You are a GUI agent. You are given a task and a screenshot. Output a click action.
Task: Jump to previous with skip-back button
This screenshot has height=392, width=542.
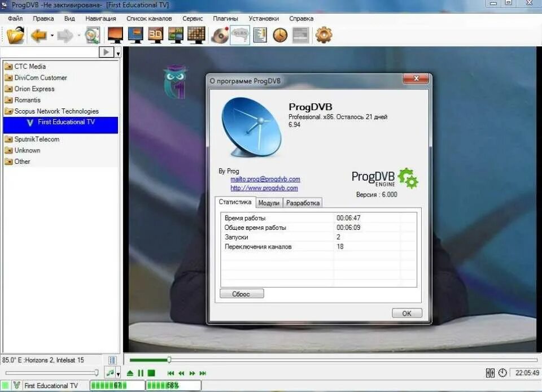[x=171, y=373]
